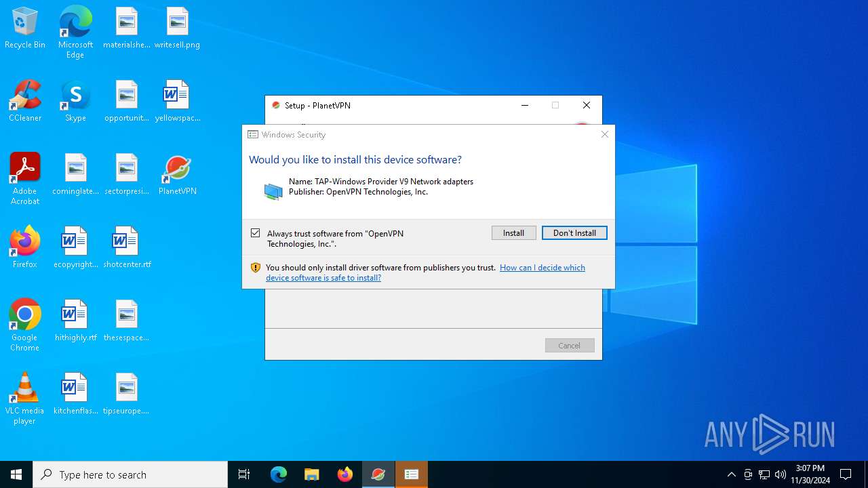Click the taskbar search box
This screenshot has width=868, height=488.
pyautogui.click(x=130, y=474)
